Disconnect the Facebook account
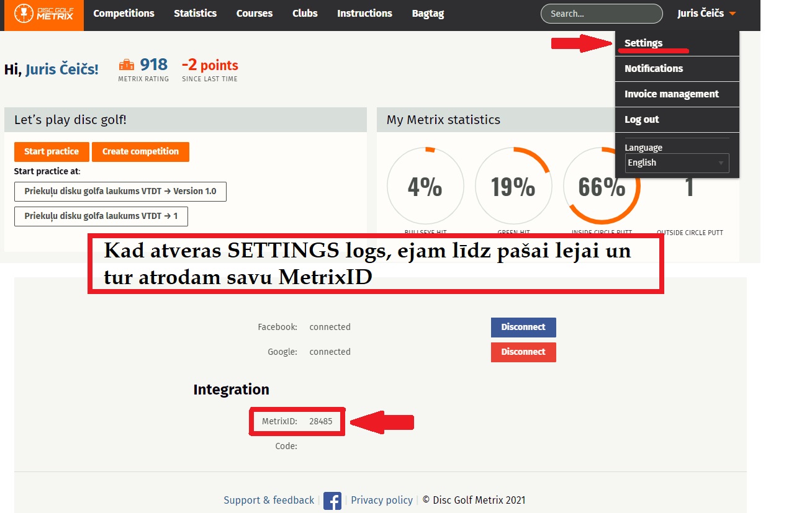This screenshot has height=513, width=812. pos(523,327)
